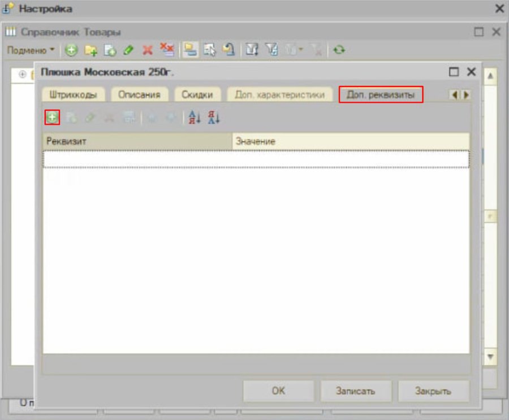Select the empty first row in table
This screenshot has width=509, height=420.
pos(256,159)
